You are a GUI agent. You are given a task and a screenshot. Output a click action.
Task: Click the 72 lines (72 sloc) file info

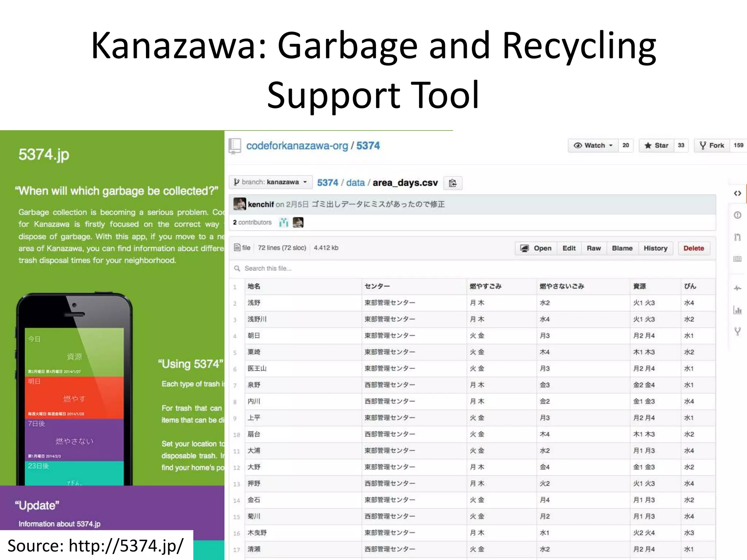point(282,248)
